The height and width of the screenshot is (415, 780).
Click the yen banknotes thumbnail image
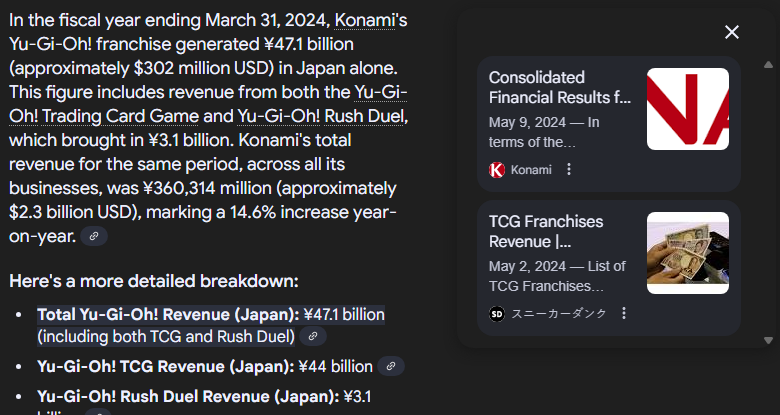(688, 253)
